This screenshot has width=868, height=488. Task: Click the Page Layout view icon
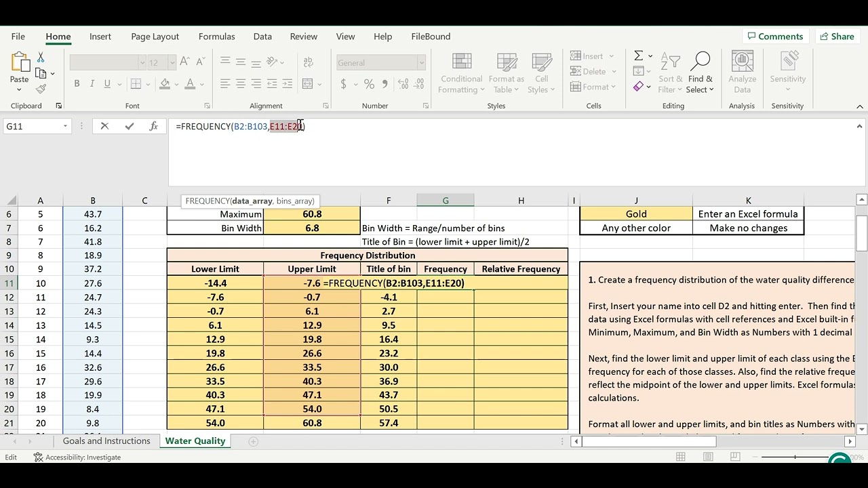pos(708,457)
